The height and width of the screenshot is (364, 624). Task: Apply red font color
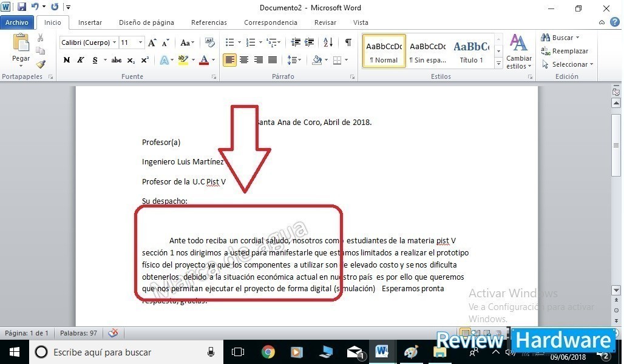[x=204, y=60]
